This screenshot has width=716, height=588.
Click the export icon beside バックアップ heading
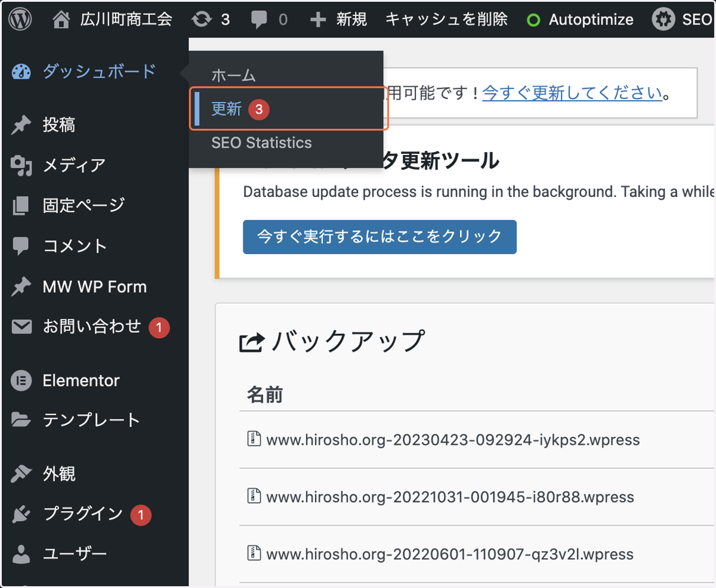(x=251, y=342)
